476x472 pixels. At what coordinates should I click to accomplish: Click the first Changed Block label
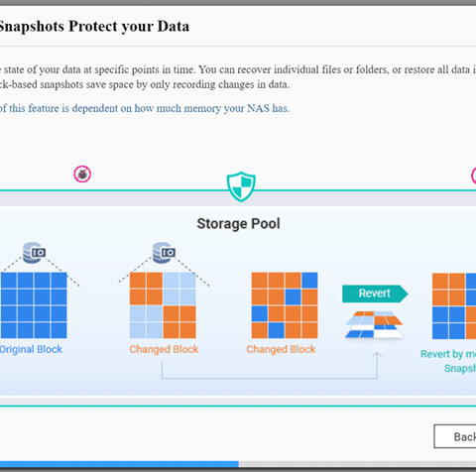pyautogui.click(x=164, y=349)
